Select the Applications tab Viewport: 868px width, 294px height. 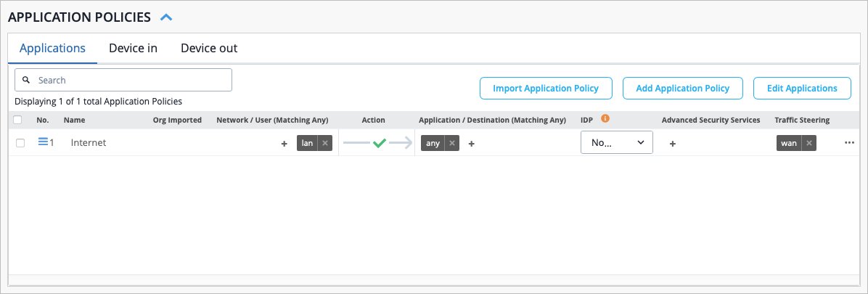click(x=52, y=49)
